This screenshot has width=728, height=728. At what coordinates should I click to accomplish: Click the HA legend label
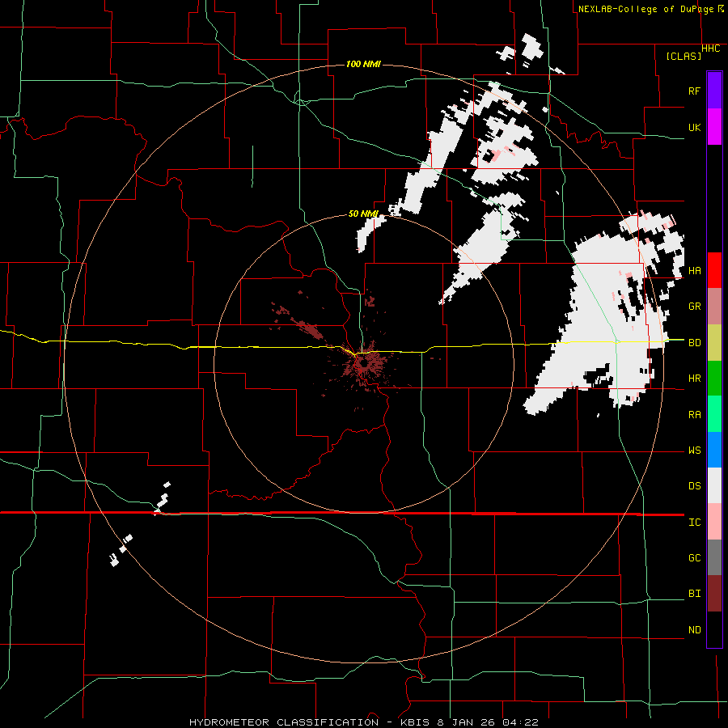[x=694, y=270]
